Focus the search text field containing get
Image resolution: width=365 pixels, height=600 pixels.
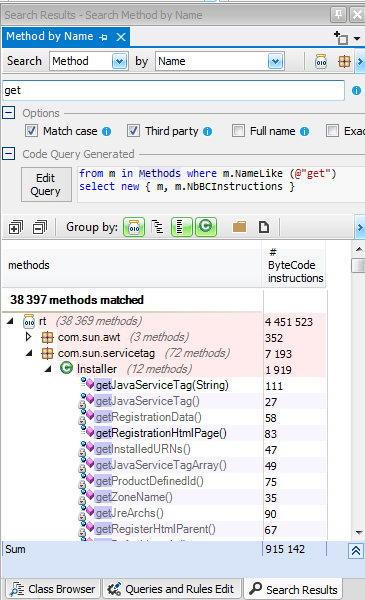point(173,90)
